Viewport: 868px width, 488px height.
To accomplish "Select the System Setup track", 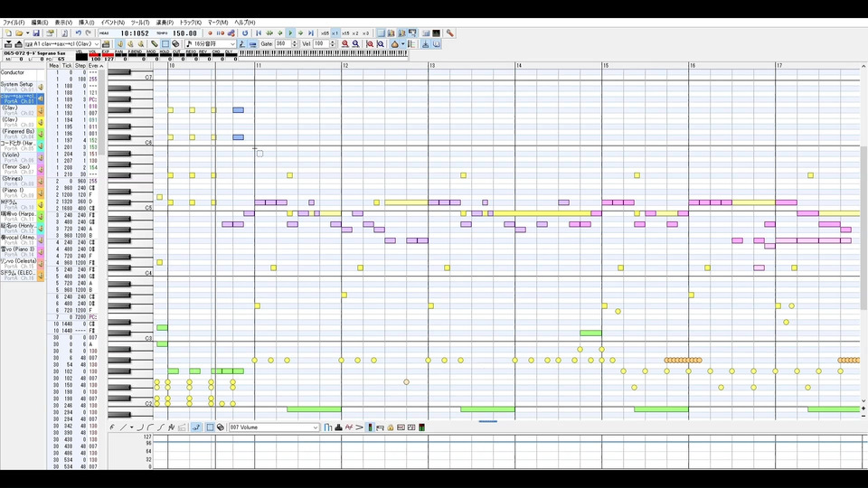I will [x=22, y=87].
